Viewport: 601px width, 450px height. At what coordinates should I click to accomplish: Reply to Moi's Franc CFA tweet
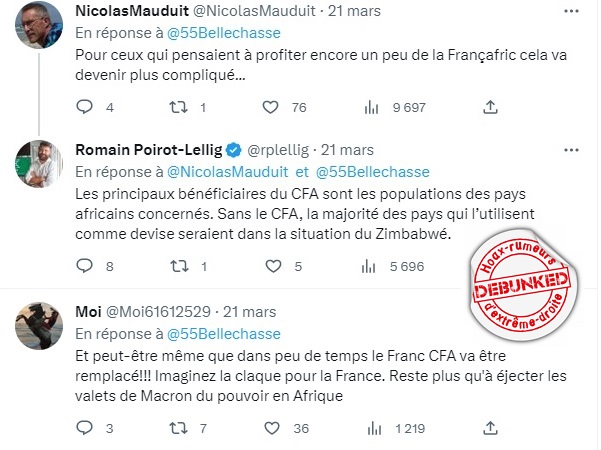click(84, 428)
